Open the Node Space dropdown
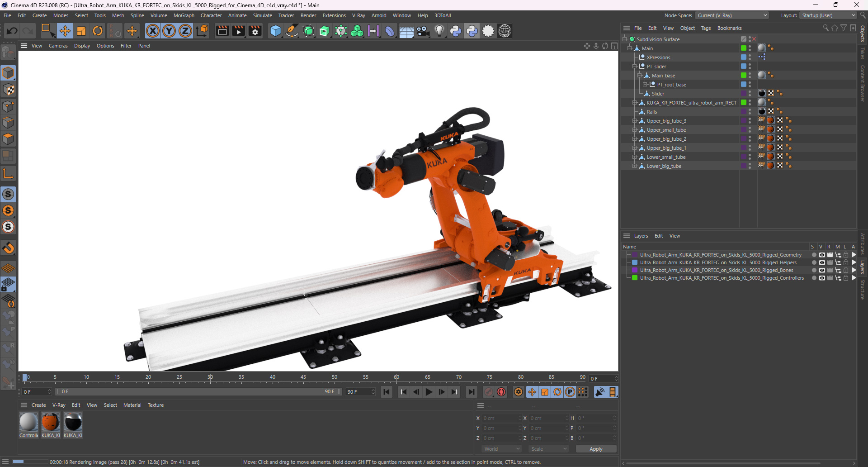 coord(732,15)
